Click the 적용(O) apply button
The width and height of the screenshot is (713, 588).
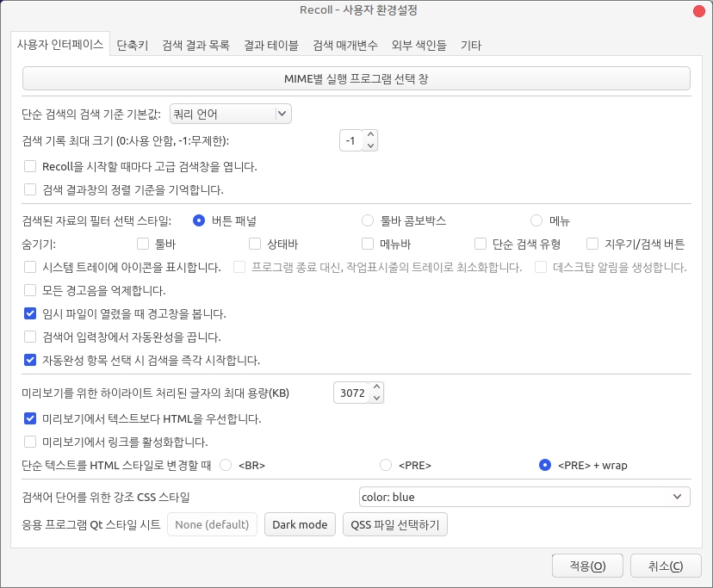(587, 566)
